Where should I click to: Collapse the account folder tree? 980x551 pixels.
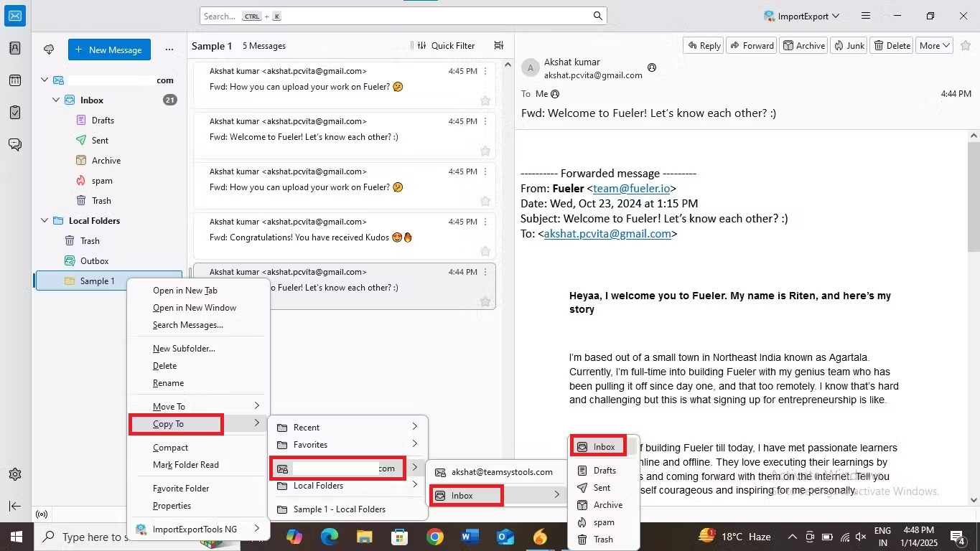[x=45, y=80]
